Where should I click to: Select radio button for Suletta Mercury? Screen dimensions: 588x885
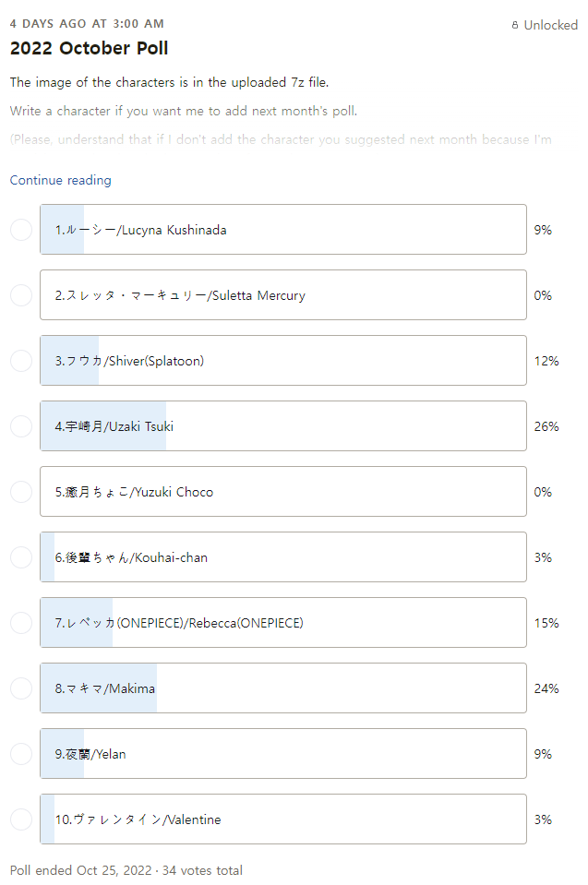pyautogui.click(x=21, y=295)
